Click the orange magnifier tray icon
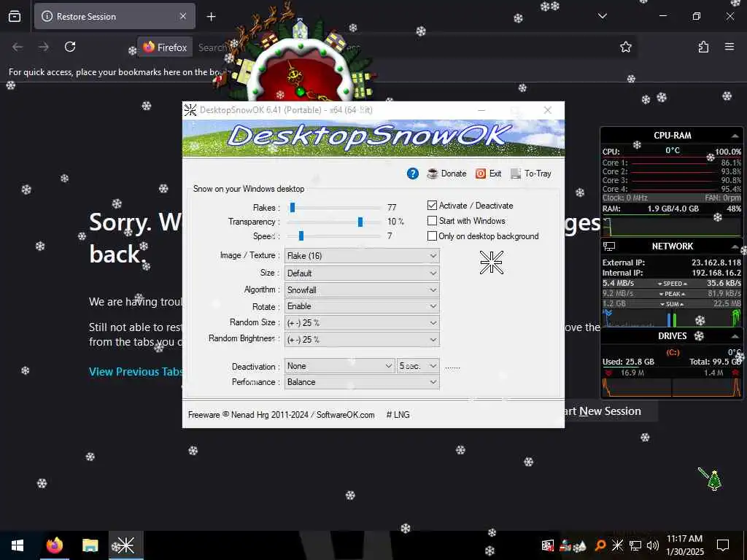This screenshot has width=747, height=560. click(600, 545)
